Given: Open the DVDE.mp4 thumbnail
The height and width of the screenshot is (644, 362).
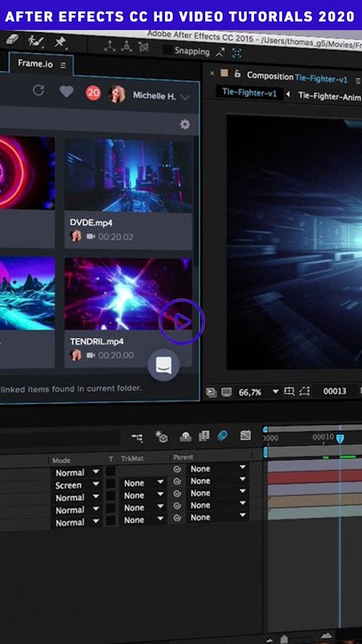Looking at the screenshot, I should [x=129, y=175].
